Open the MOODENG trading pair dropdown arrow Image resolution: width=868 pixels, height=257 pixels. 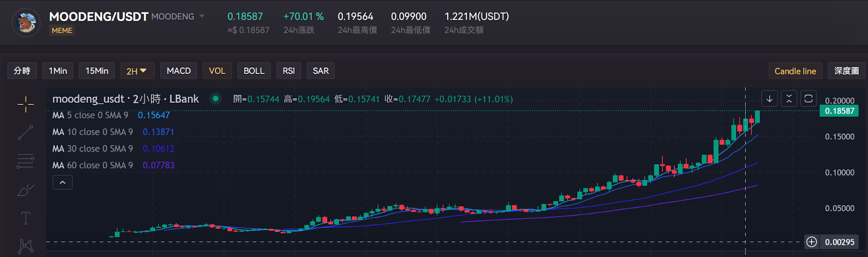click(x=202, y=16)
